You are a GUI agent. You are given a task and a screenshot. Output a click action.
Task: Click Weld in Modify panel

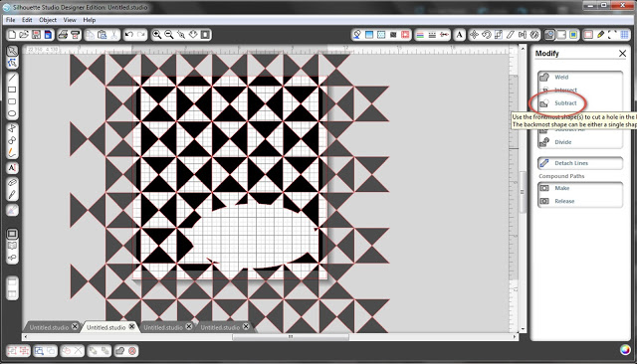click(561, 78)
